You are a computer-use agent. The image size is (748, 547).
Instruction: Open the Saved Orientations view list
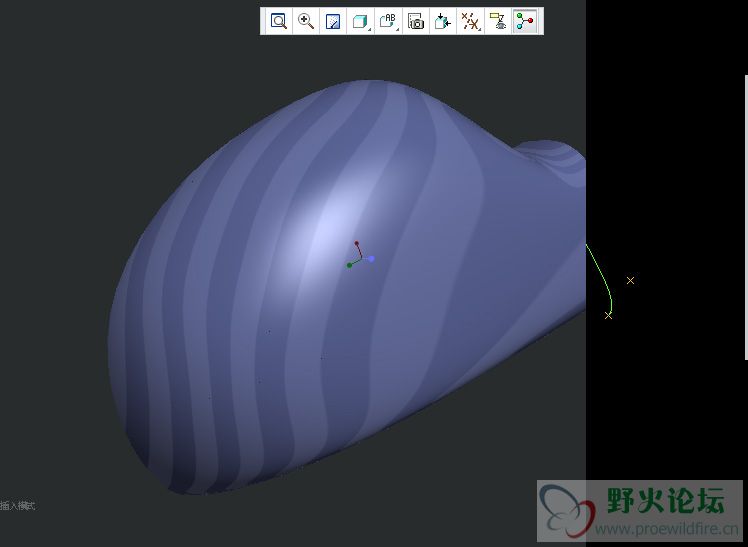pos(388,21)
